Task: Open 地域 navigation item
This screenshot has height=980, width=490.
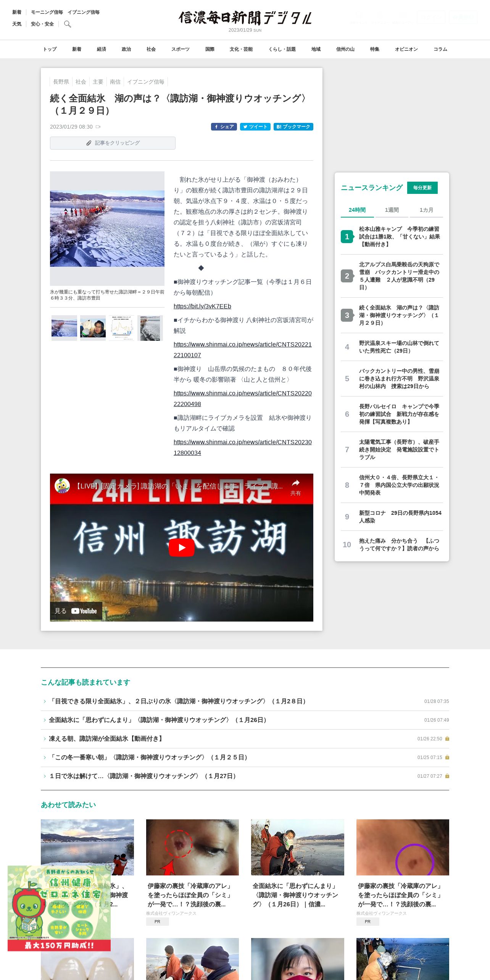Action: click(x=316, y=49)
